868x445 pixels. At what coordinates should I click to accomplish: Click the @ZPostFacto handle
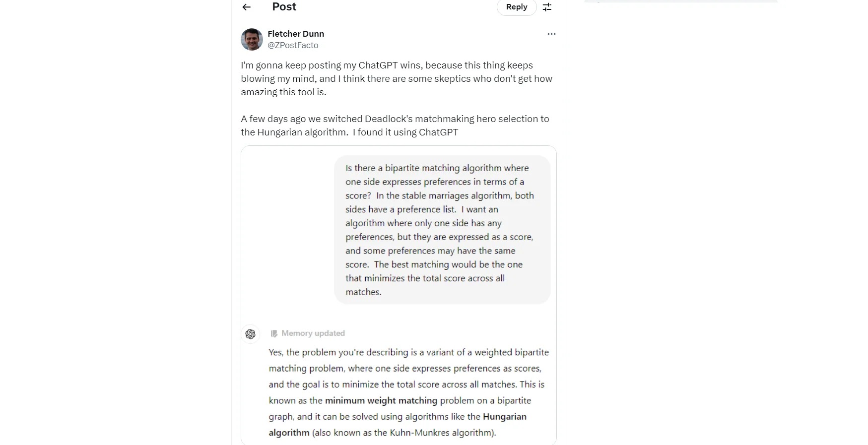tap(293, 45)
